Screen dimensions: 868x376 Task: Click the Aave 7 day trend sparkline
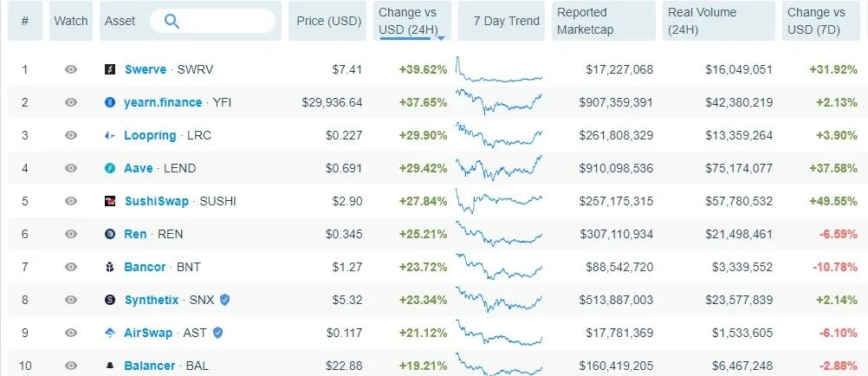[499, 168]
